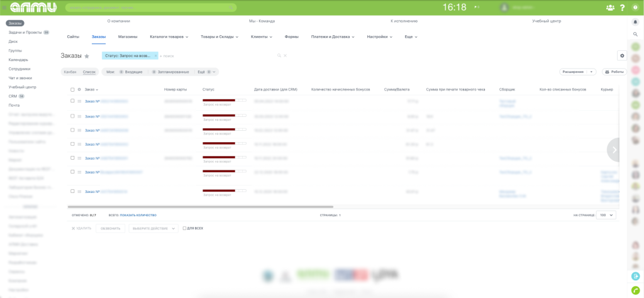Expand the Еще menu in the tab bar

pos(411,37)
